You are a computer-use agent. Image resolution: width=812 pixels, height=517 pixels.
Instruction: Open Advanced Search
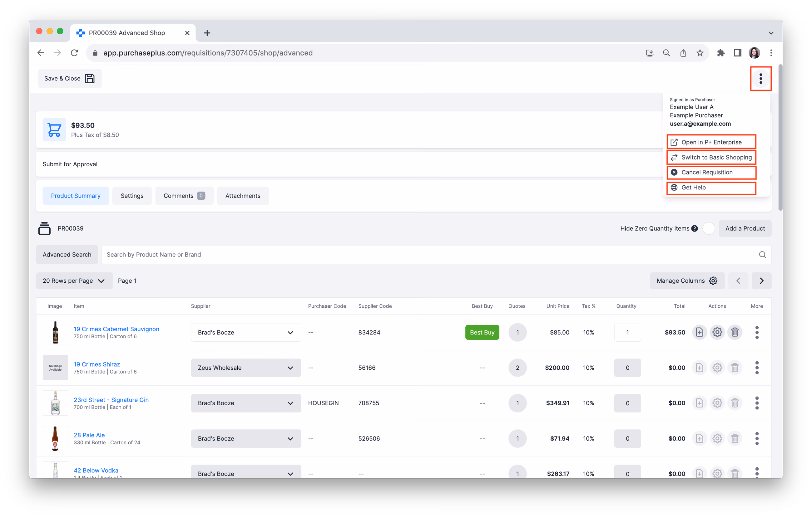(x=67, y=255)
